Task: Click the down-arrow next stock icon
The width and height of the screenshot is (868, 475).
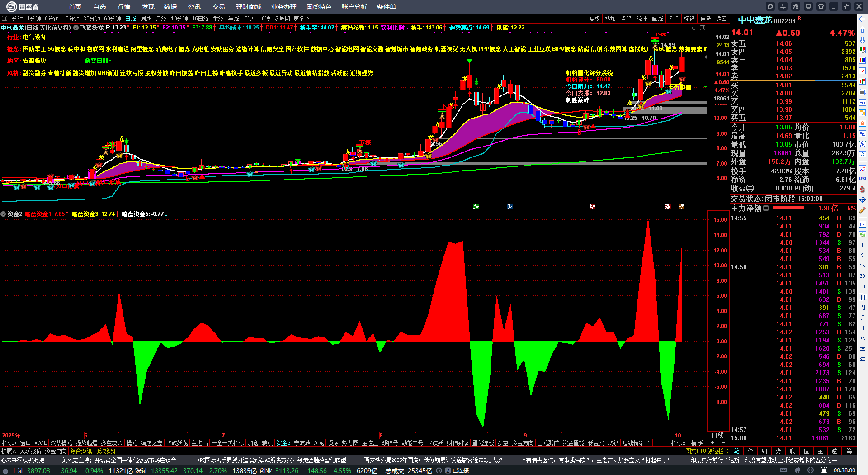Action: point(863,39)
